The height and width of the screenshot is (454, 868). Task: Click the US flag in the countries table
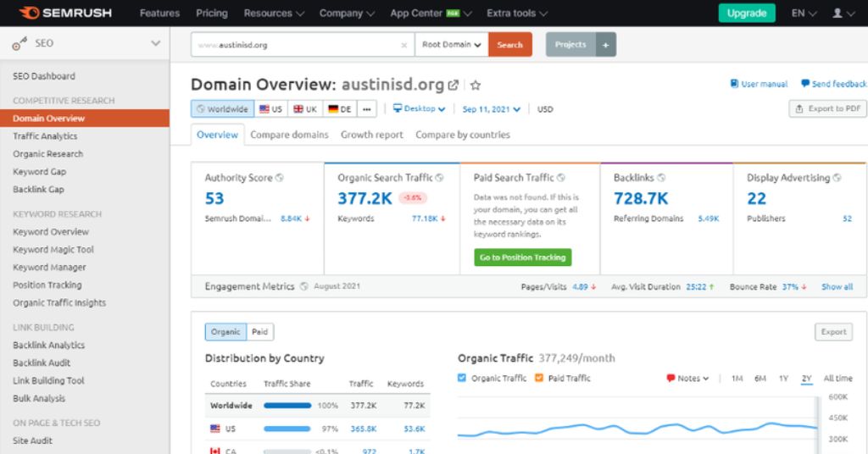point(215,429)
